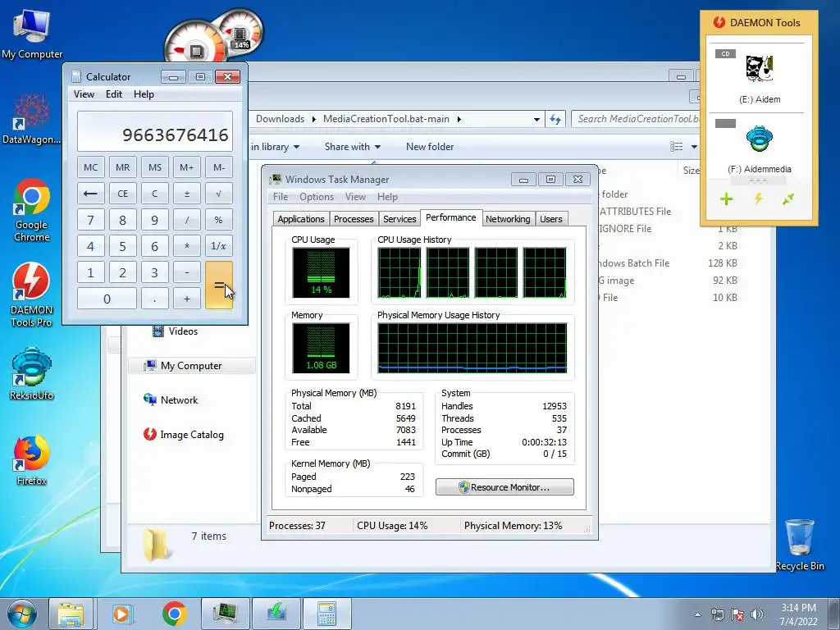Click Calculator taskbar button
840x630 pixels.
327,614
